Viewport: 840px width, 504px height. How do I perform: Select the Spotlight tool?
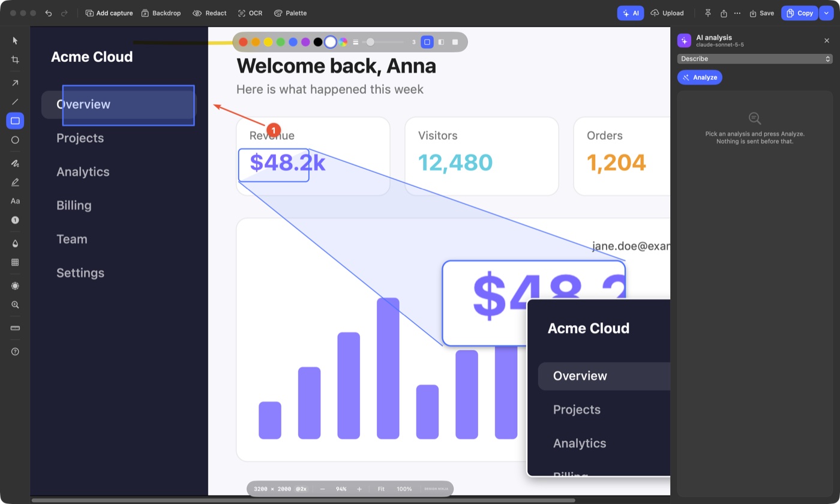pyautogui.click(x=15, y=286)
